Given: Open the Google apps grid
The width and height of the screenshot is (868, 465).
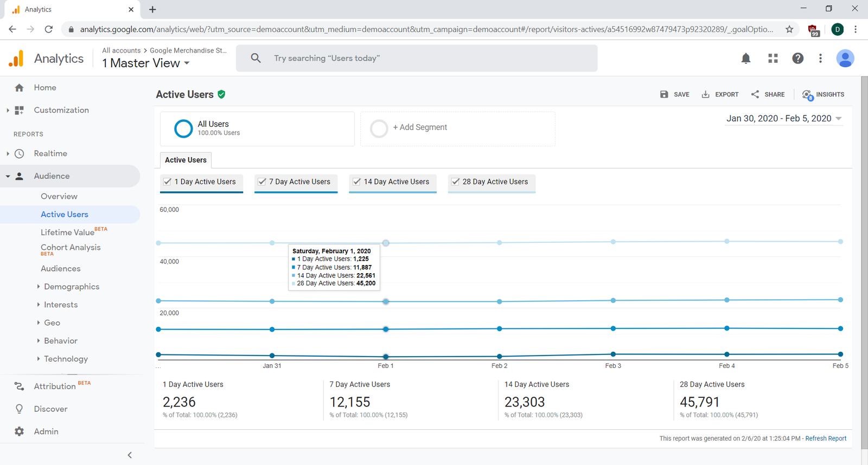Looking at the screenshot, I should pyautogui.click(x=773, y=59).
